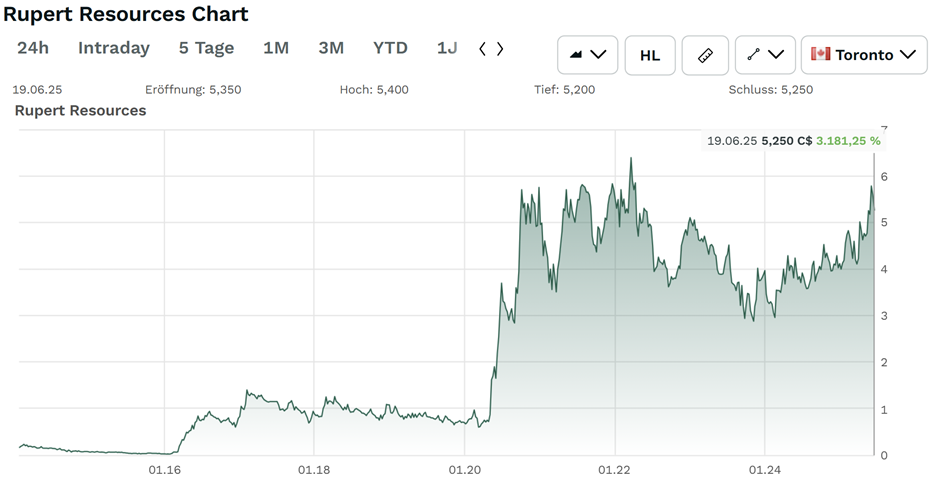Click the ruler measurement tool icon
Viewport: 936px width, 498px height.
tap(705, 55)
